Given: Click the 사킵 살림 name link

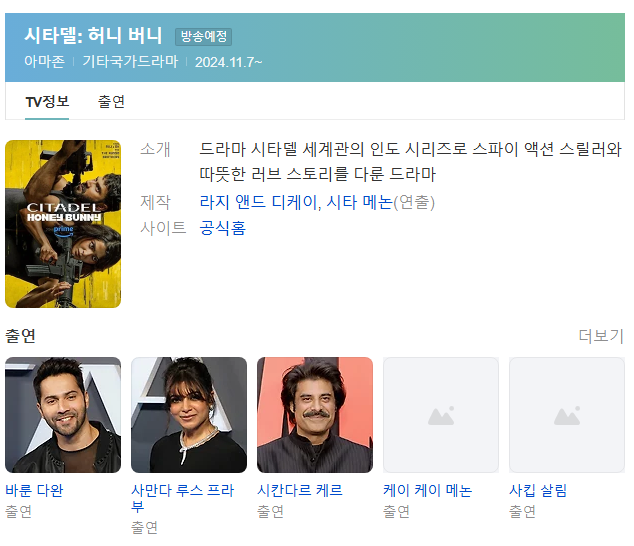Looking at the screenshot, I should [x=538, y=490].
